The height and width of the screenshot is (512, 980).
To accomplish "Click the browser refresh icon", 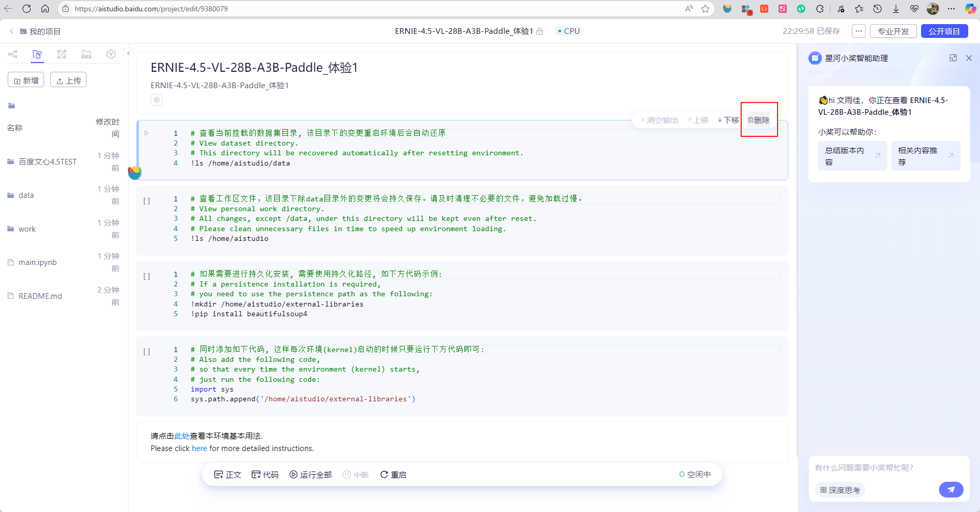I will pyautogui.click(x=27, y=9).
